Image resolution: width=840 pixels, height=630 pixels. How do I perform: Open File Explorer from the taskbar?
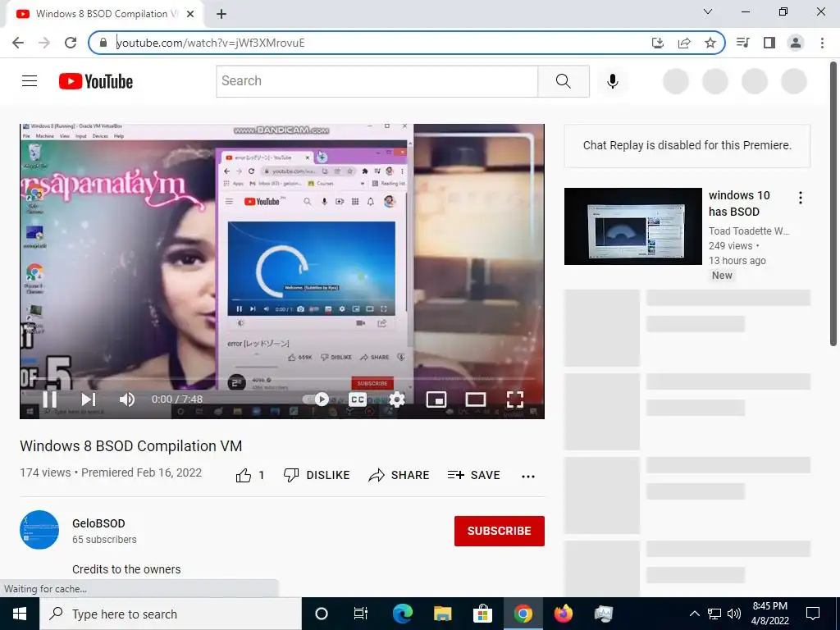pyautogui.click(x=442, y=614)
